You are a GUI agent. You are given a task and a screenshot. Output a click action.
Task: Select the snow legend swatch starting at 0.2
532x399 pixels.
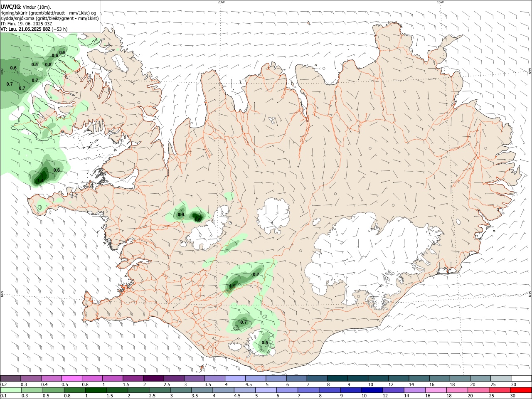(x=11, y=378)
